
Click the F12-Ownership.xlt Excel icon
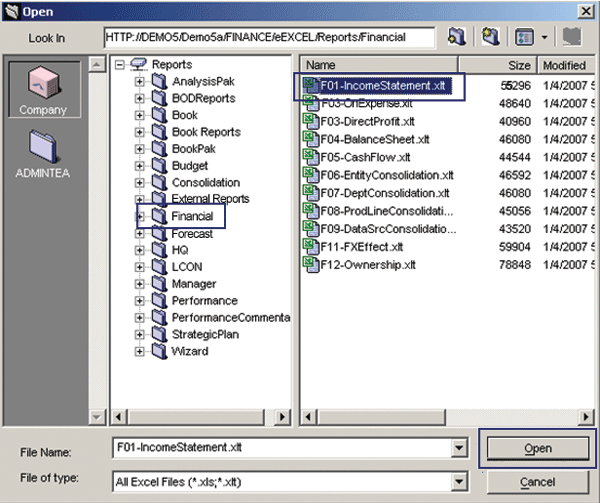310,265
